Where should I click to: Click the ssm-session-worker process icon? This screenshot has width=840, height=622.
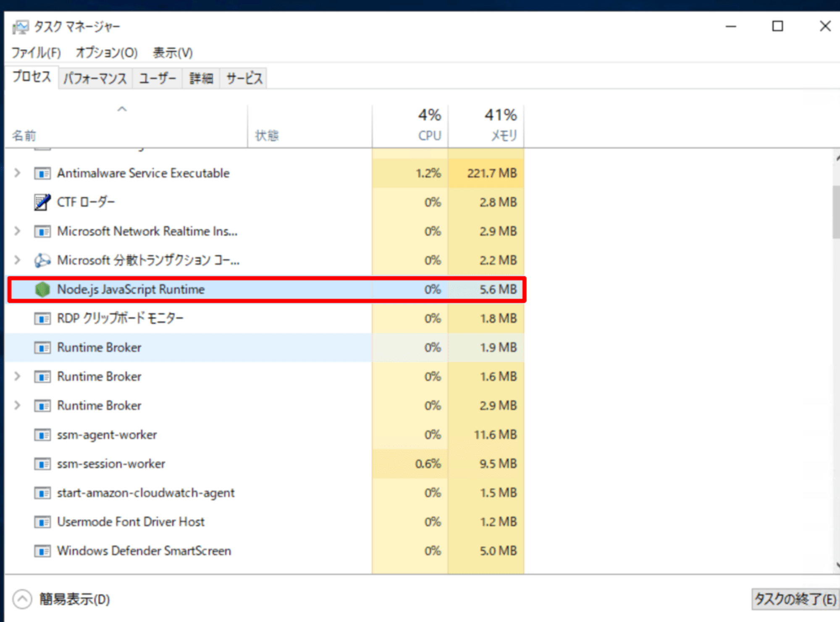coord(42,464)
